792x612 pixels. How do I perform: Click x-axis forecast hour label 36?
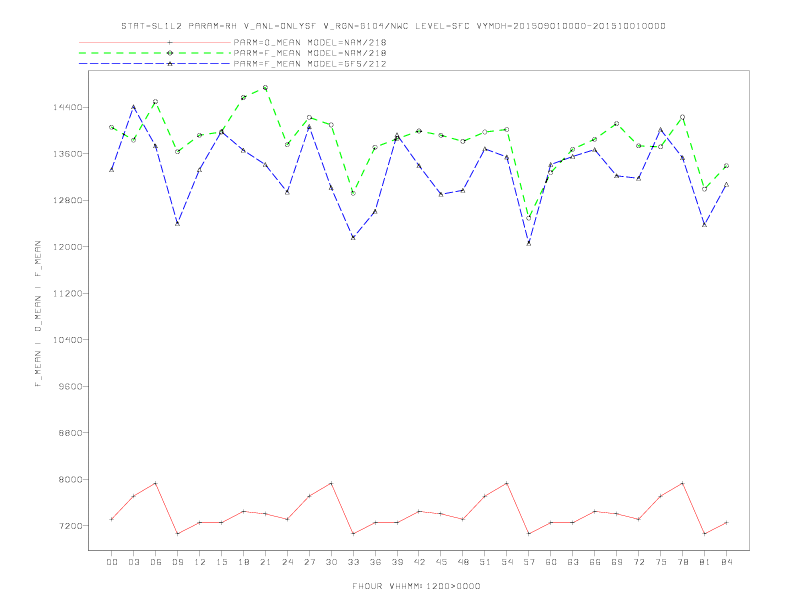(375, 562)
